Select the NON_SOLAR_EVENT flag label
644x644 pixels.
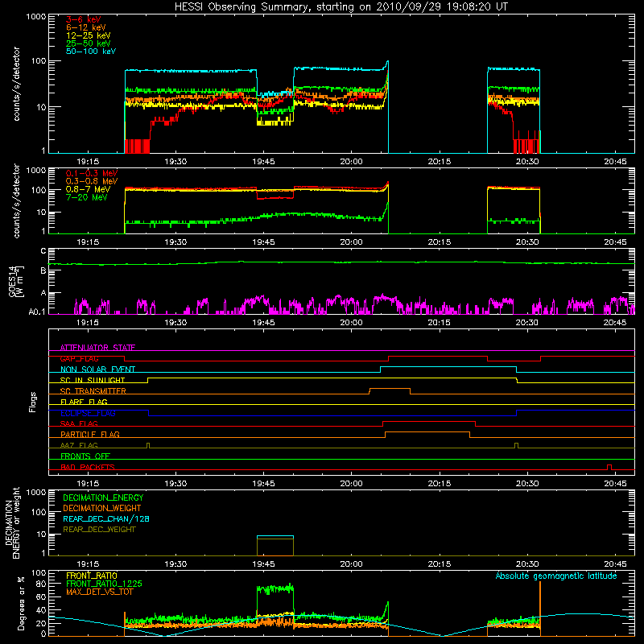point(97,369)
